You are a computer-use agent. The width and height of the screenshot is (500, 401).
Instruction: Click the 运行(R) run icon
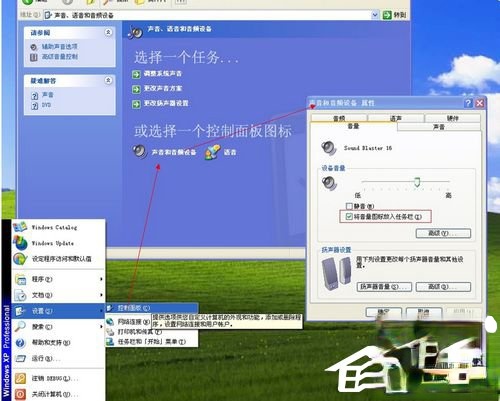click(x=21, y=359)
